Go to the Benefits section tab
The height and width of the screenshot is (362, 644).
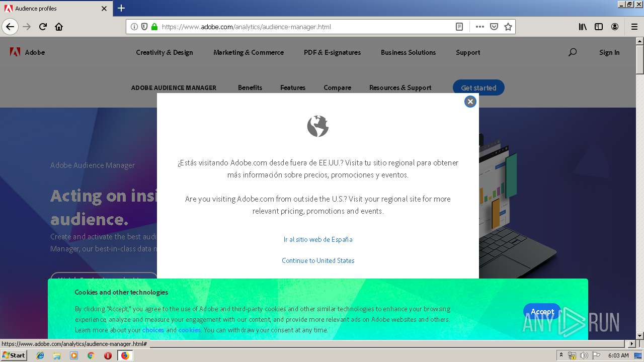click(x=250, y=87)
